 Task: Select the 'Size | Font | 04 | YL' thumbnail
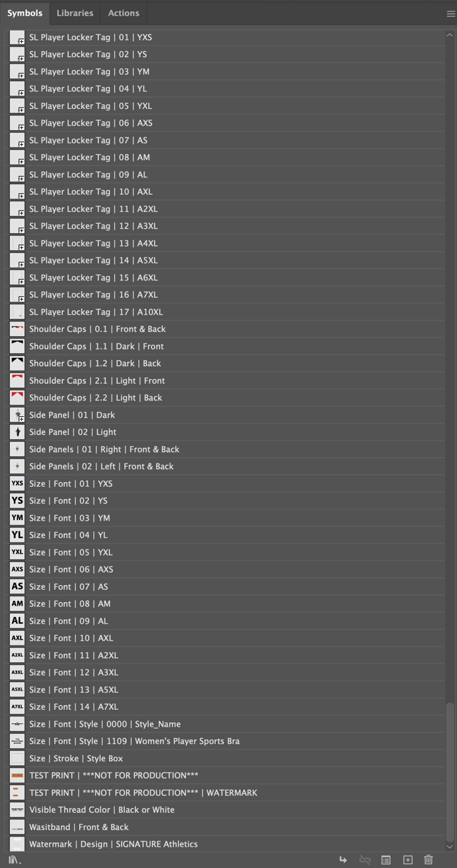coord(17,535)
